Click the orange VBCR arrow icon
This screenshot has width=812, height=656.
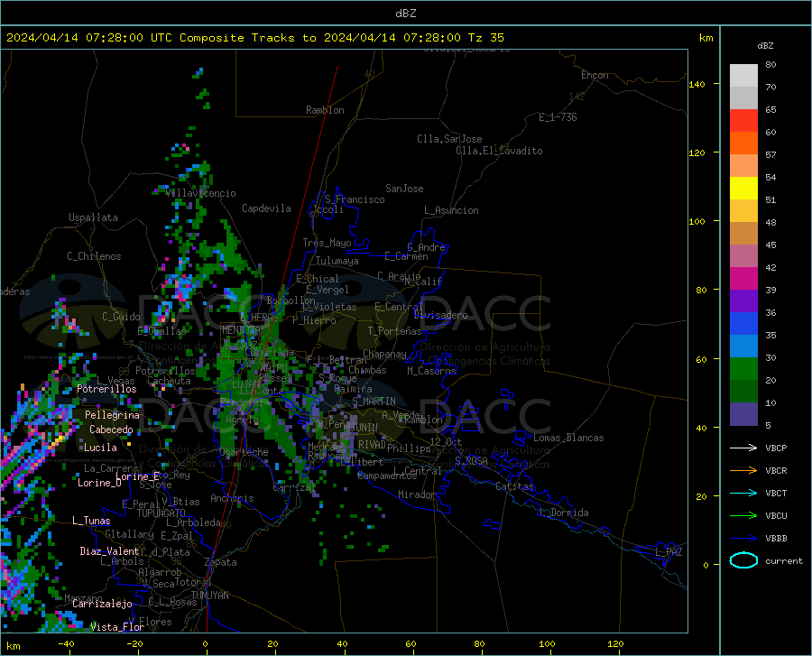coord(743,471)
